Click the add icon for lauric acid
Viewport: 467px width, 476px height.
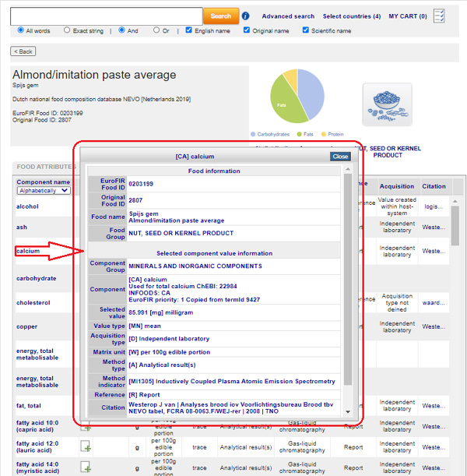click(x=86, y=446)
